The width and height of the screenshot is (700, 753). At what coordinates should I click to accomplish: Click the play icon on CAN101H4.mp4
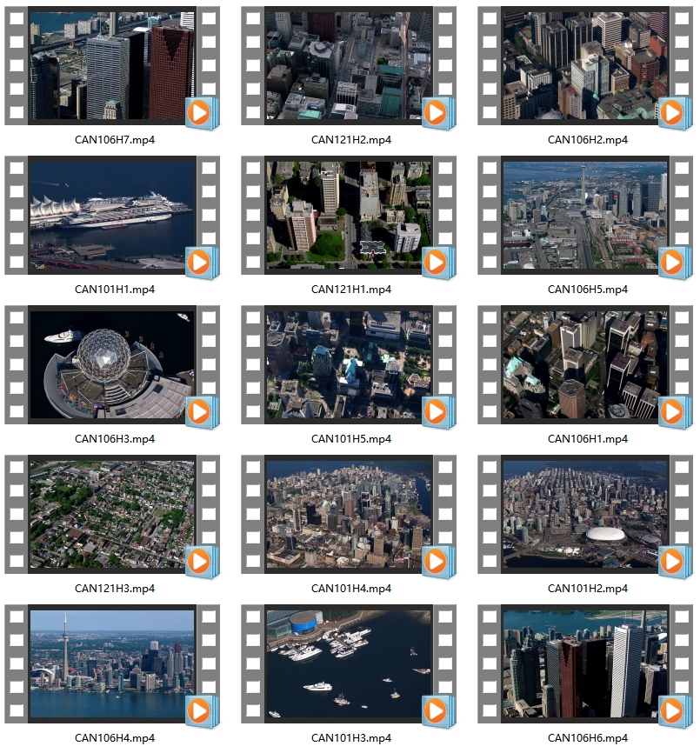(438, 562)
